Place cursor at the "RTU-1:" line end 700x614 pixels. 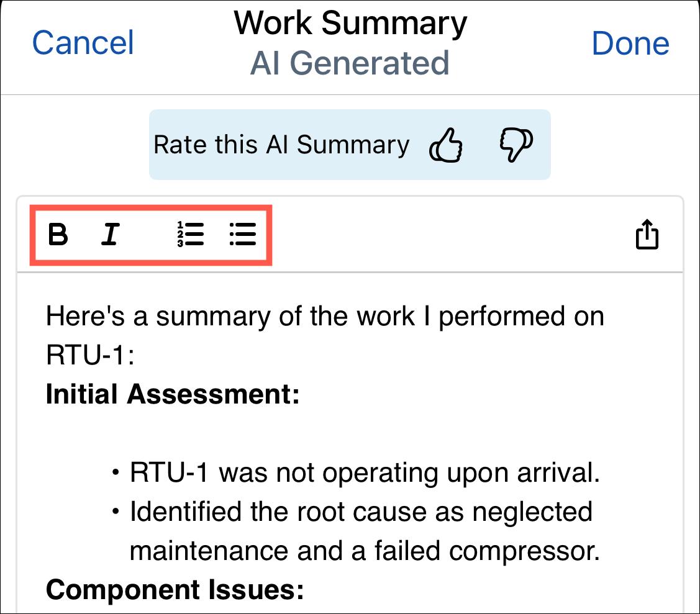tap(134, 356)
